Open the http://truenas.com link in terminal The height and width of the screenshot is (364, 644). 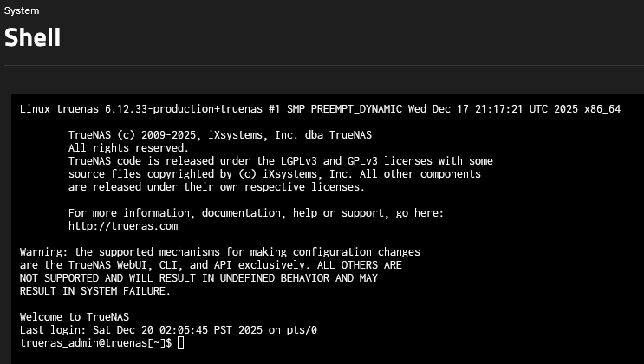coord(122,226)
